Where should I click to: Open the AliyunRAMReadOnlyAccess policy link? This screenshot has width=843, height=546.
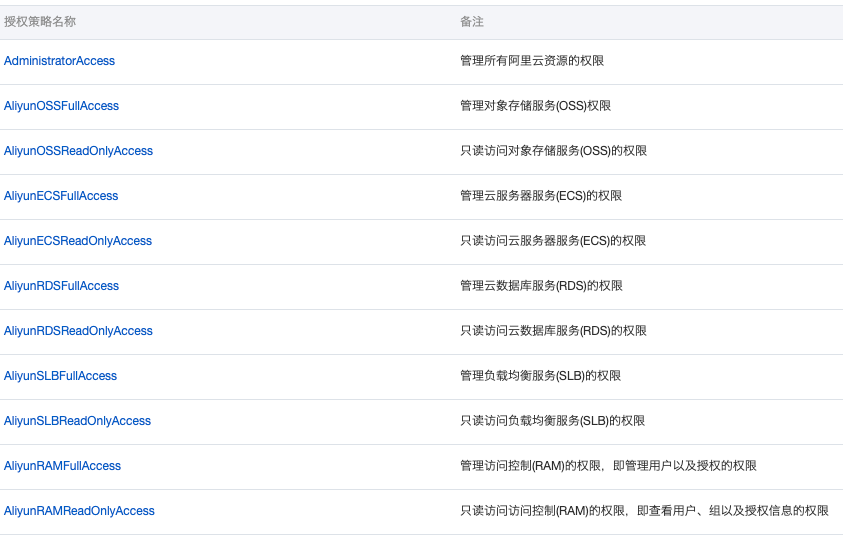tap(79, 511)
